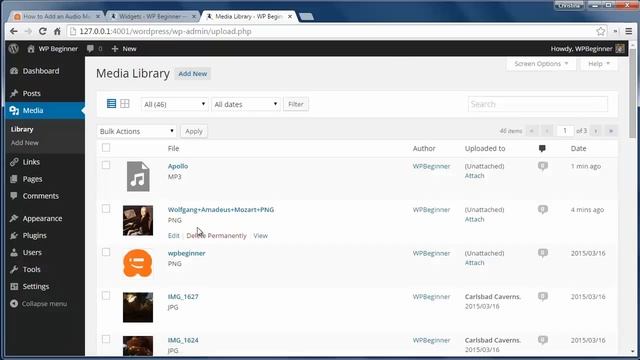Image resolution: width=640 pixels, height=360 pixels.
Task: Bookmark page with star icon
Action: coord(600,31)
